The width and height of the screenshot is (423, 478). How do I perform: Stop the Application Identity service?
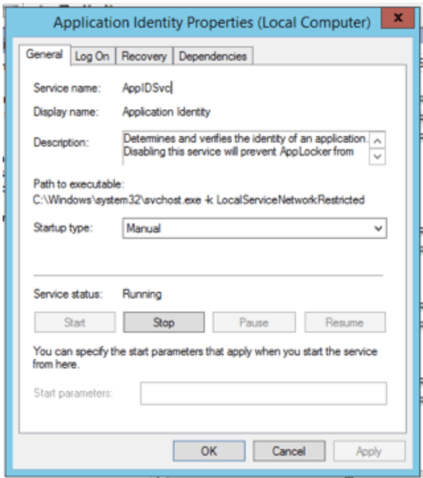[164, 322]
